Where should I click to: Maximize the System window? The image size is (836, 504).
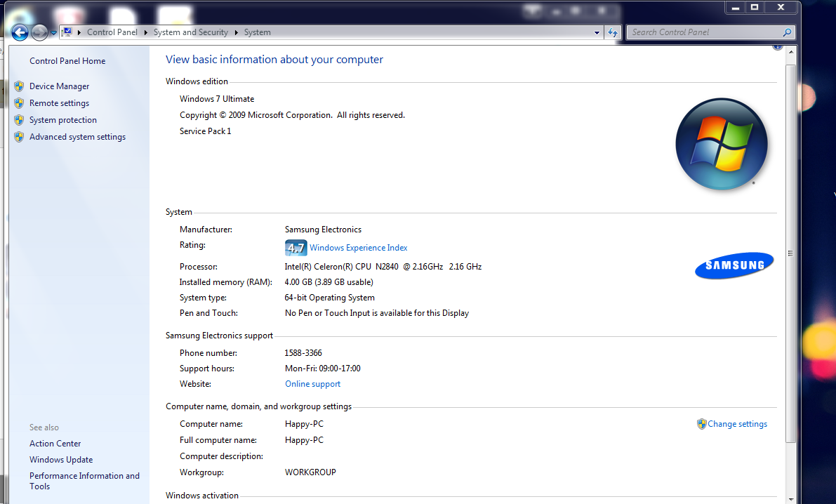click(755, 8)
